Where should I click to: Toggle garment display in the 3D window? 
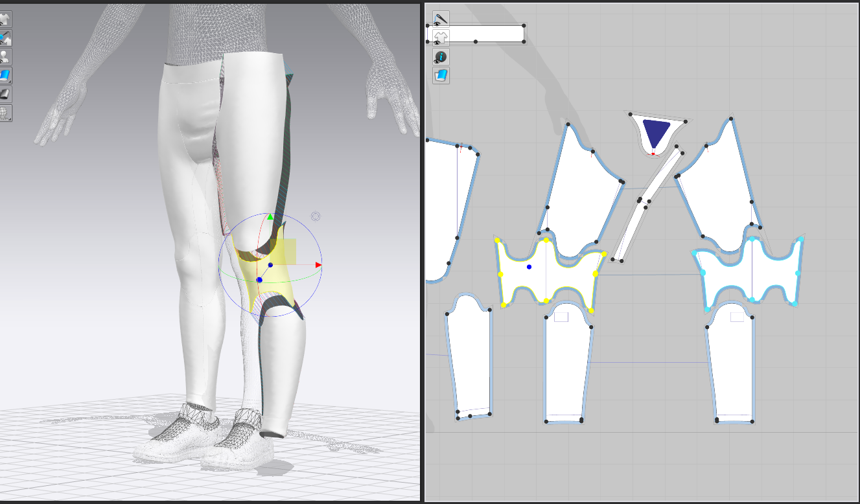[5, 19]
